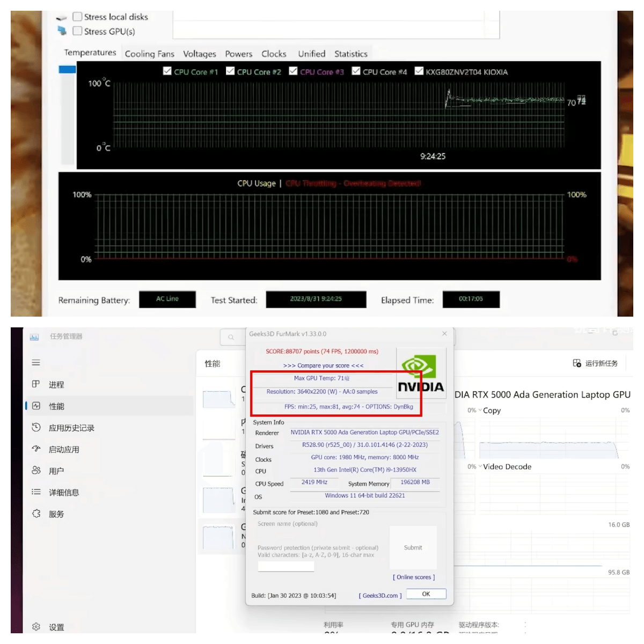The width and height of the screenshot is (644, 644).
Task: Select the CPU performance thumbnail graph
Action: click(219, 399)
